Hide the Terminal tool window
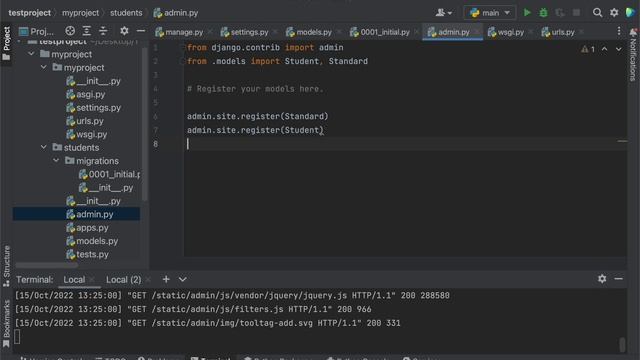640x360 pixels. click(x=619, y=279)
